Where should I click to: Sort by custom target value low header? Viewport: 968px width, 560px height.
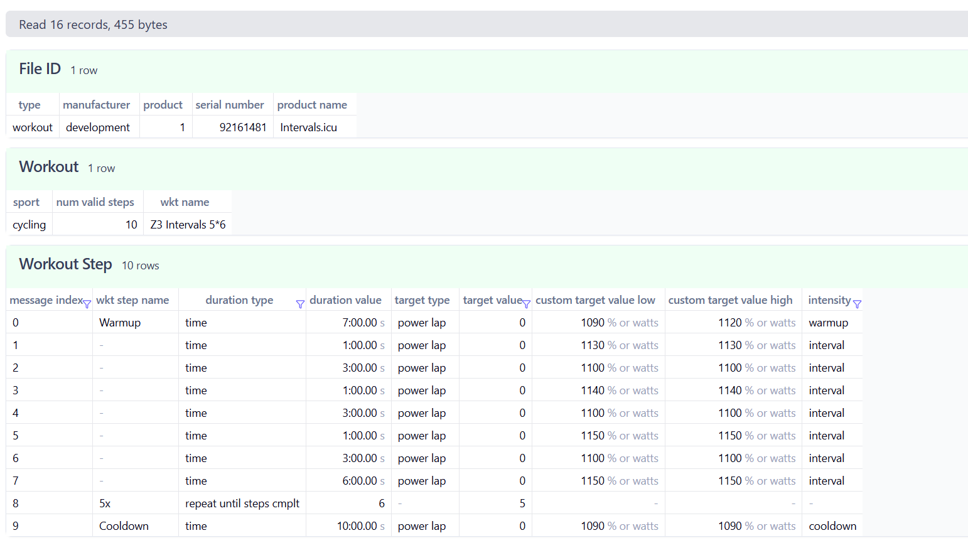tap(595, 300)
